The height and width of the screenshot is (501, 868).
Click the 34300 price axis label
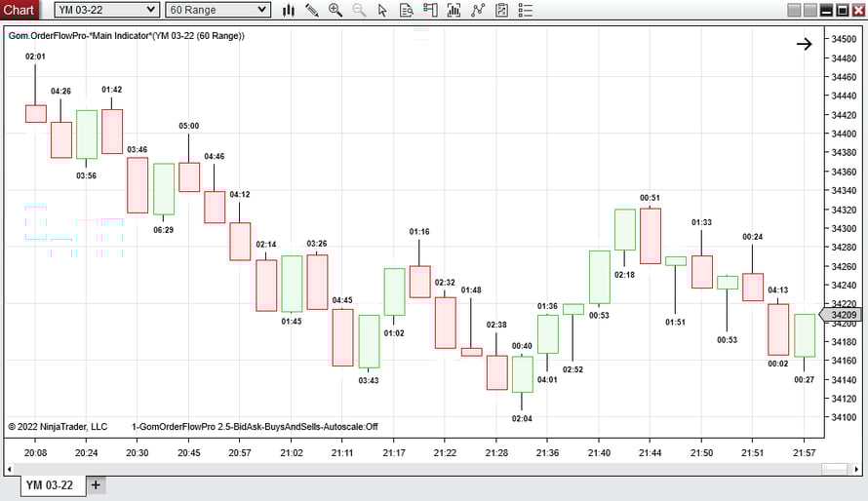point(844,228)
